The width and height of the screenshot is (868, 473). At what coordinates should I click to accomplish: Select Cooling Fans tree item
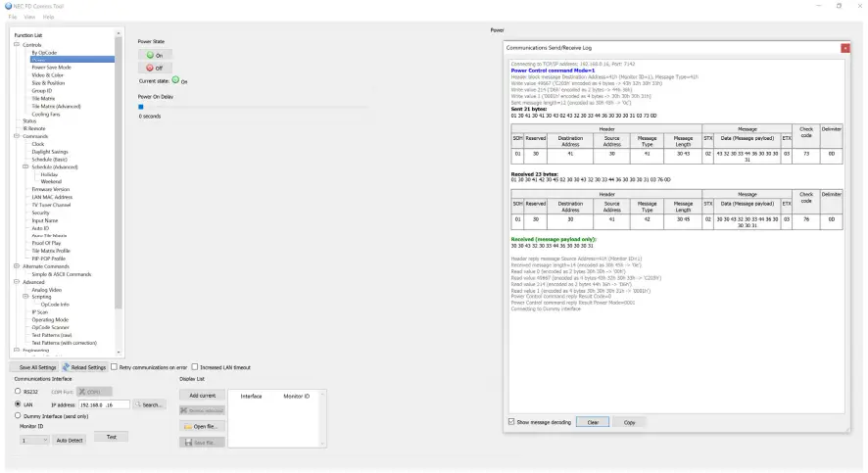(x=46, y=114)
